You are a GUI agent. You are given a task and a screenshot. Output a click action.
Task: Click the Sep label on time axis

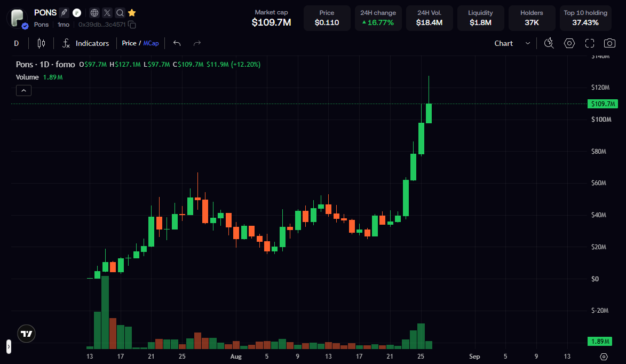coord(474,357)
